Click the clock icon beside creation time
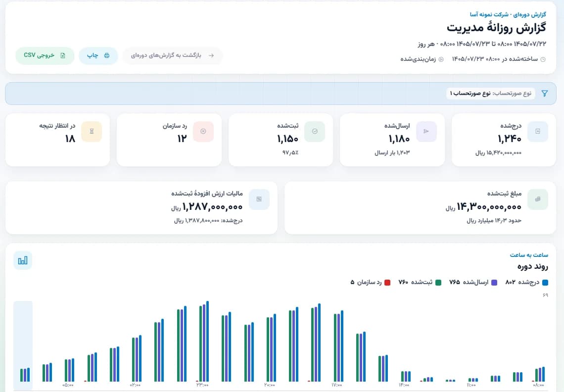Screen dimensions: 564x392 (543, 59)
